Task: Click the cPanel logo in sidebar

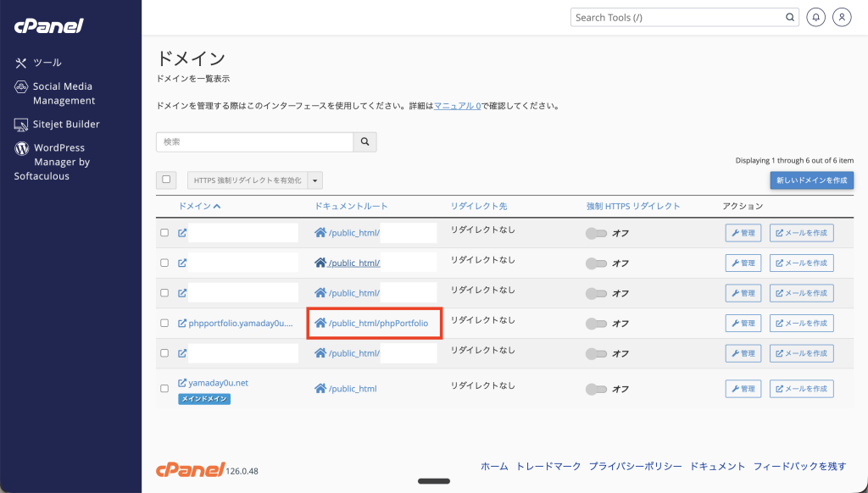Action: tap(48, 25)
